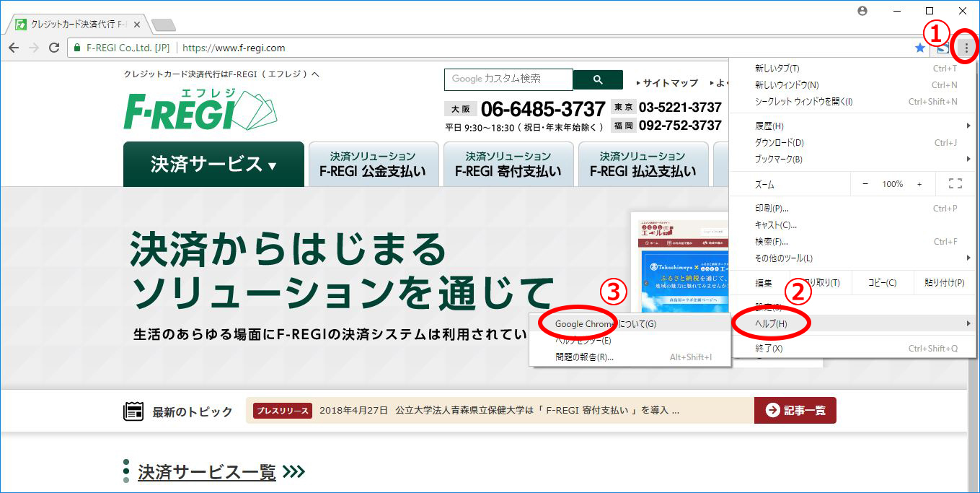Click the Chrome profile avatar icon
The image size is (980, 493).
pyautogui.click(x=863, y=11)
